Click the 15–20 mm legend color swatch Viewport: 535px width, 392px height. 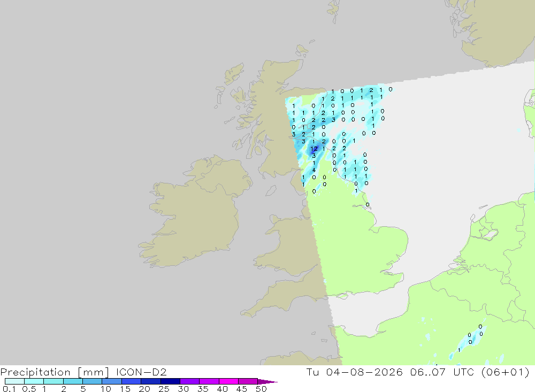[132, 381]
